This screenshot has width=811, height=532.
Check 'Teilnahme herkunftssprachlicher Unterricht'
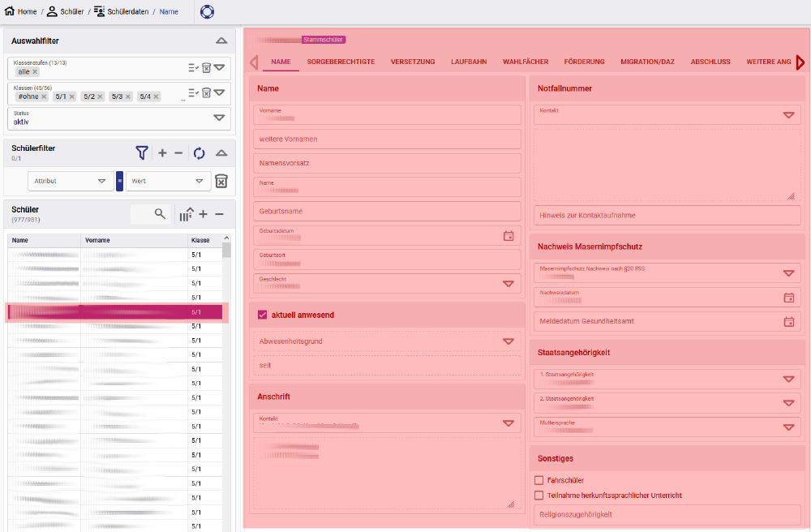coord(539,496)
